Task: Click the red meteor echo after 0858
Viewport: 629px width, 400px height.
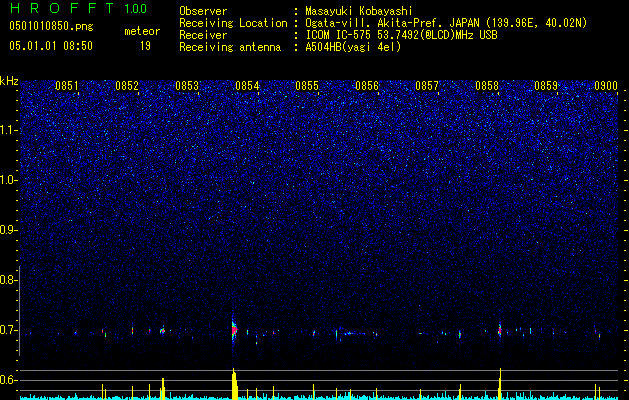Action: coord(500,331)
